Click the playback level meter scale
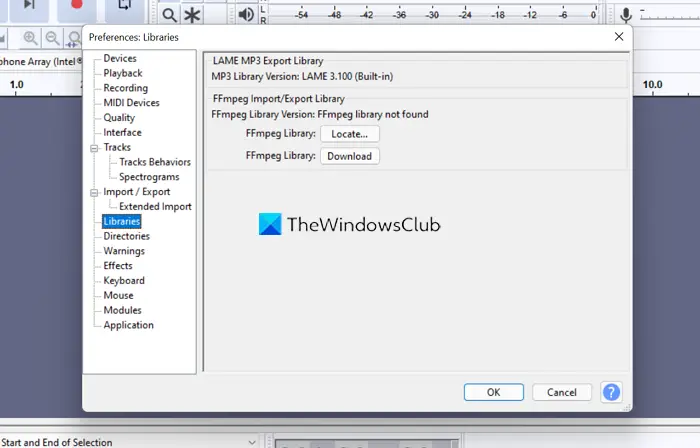Screen dimensions: 700x448 [x=433, y=15]
